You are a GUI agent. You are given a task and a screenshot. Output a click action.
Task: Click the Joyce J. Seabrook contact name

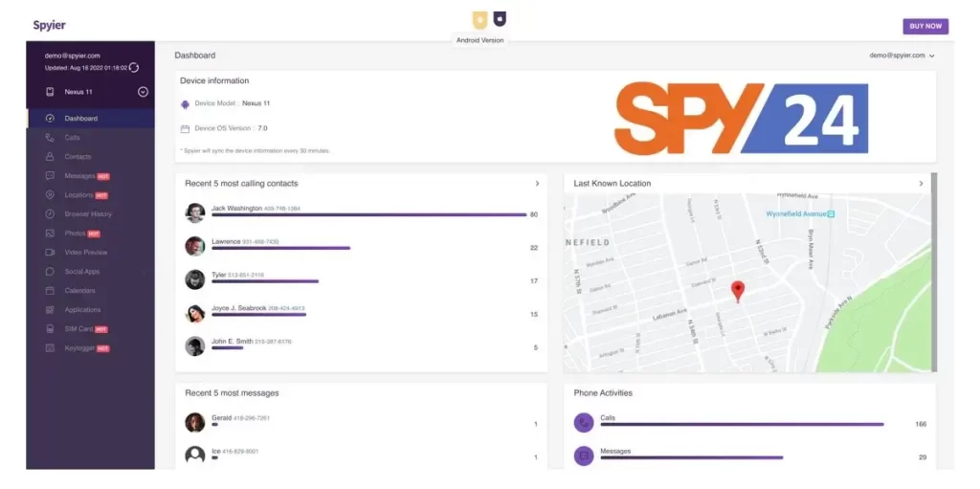[x=238, y=308]
